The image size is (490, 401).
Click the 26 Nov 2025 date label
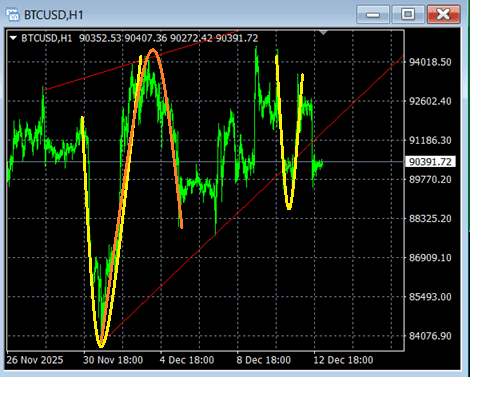pyautogui.click(x=35, y=360)
